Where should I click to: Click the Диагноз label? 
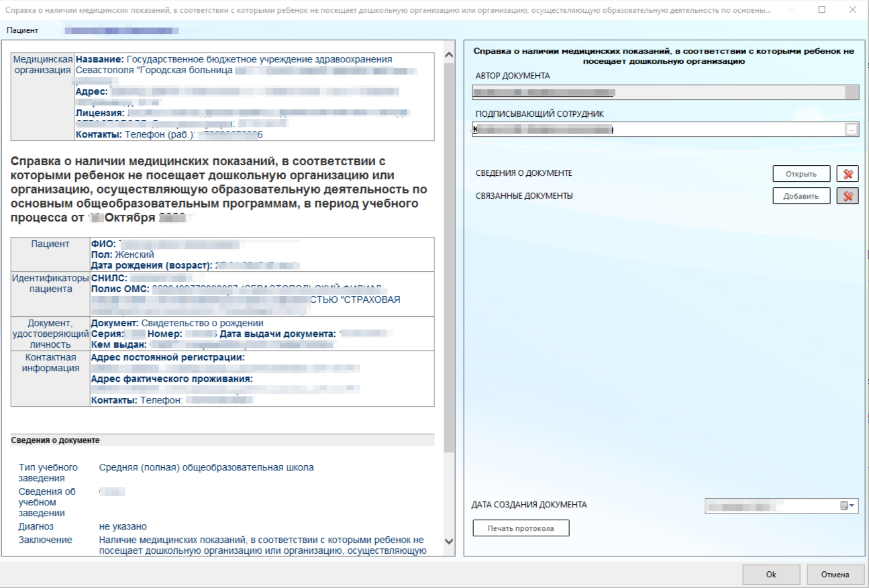(x=36, y=526)
